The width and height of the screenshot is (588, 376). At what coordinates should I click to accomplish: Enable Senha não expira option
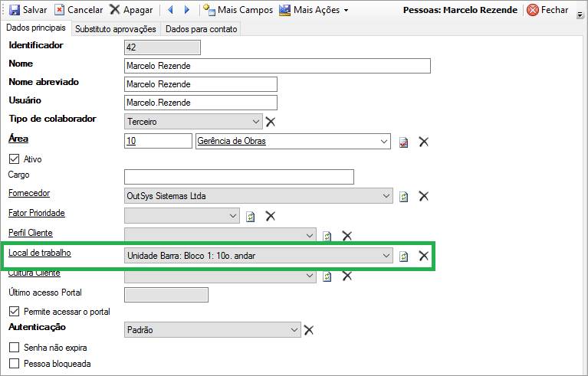[14, 348]
